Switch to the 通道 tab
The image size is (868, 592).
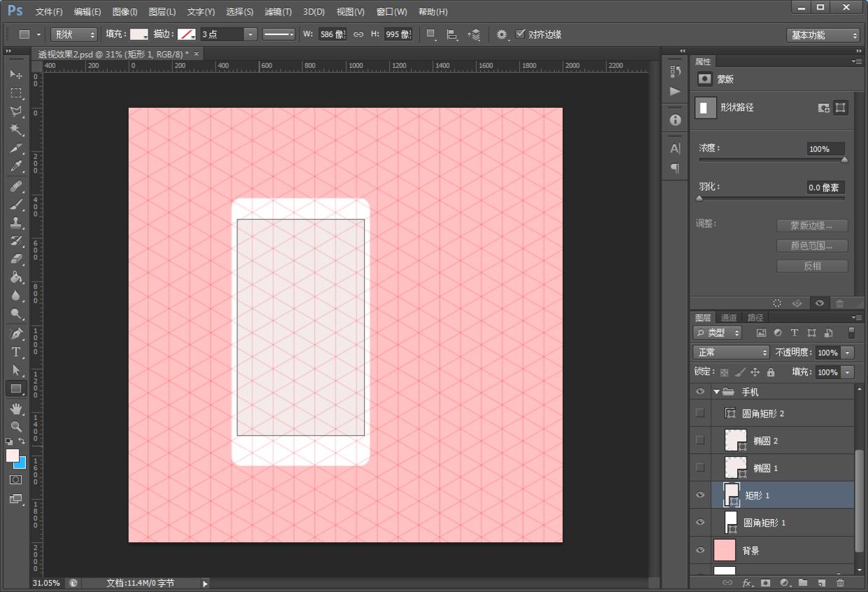(x=729, y=317)
